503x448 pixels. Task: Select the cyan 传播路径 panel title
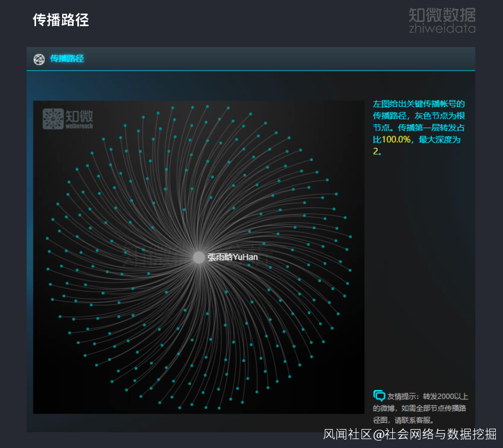pos(67,59)
